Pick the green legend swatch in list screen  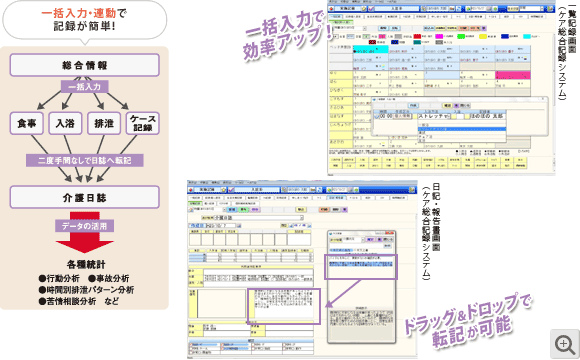coord(461,36)
